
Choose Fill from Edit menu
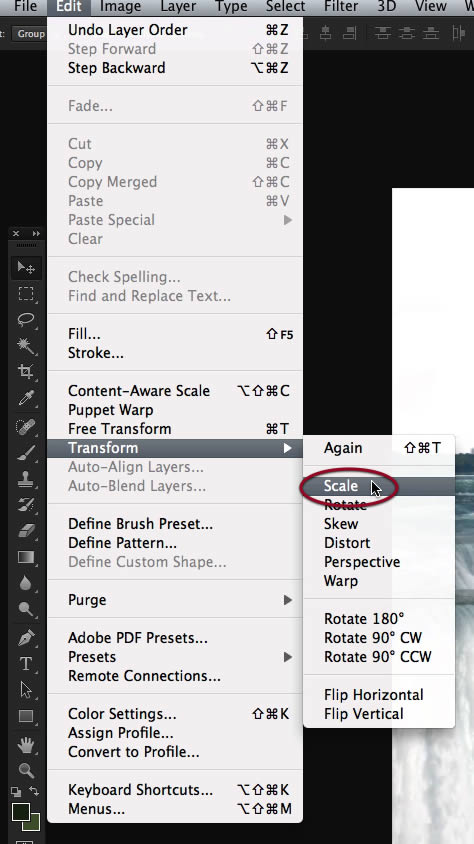[x=175, y=334]
